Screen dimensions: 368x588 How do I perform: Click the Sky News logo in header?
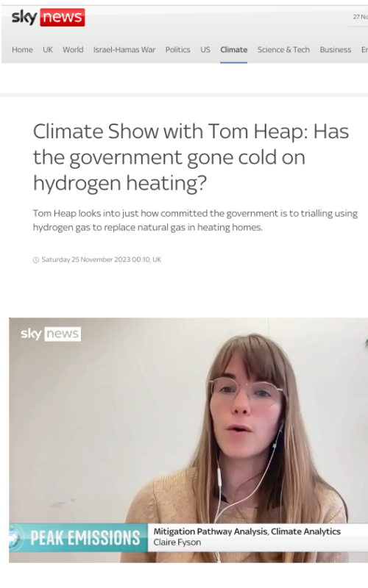[48, 17]
